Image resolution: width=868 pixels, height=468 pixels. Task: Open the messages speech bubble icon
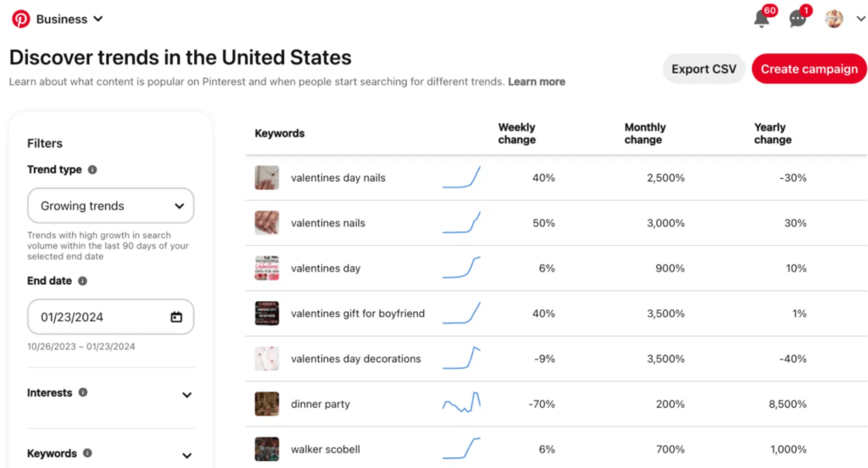click(798, 19)
